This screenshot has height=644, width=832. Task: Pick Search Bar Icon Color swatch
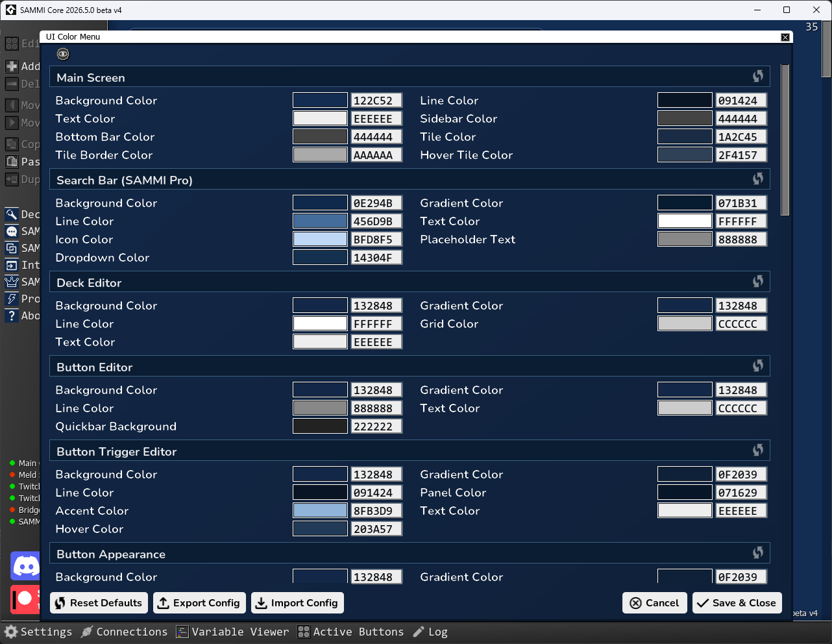click(x=320, y=239)
